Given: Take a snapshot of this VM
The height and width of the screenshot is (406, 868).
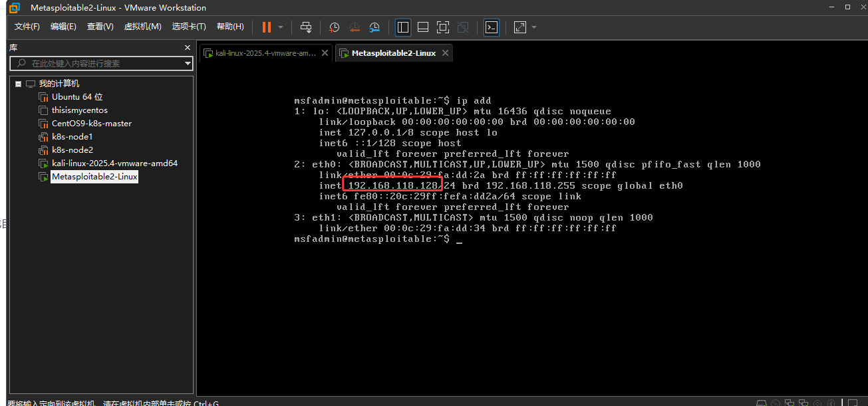Looking at the screenshot, I should [335, 27].
